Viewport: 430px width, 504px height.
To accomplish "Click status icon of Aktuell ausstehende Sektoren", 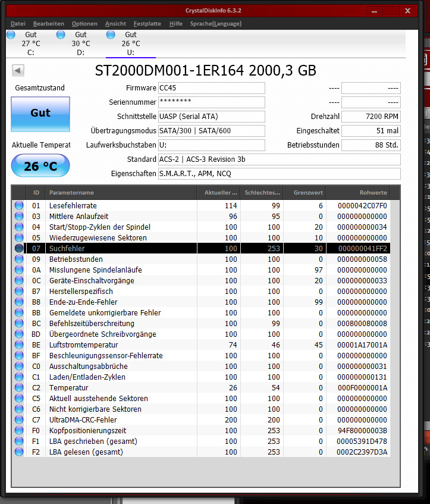I will (19, 398).
